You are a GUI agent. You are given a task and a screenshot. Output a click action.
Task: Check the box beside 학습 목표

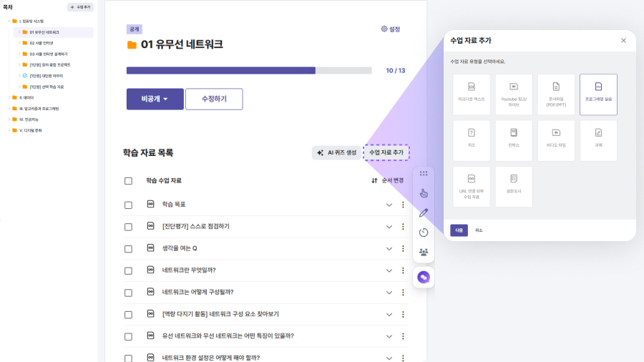tap(128, 205)
